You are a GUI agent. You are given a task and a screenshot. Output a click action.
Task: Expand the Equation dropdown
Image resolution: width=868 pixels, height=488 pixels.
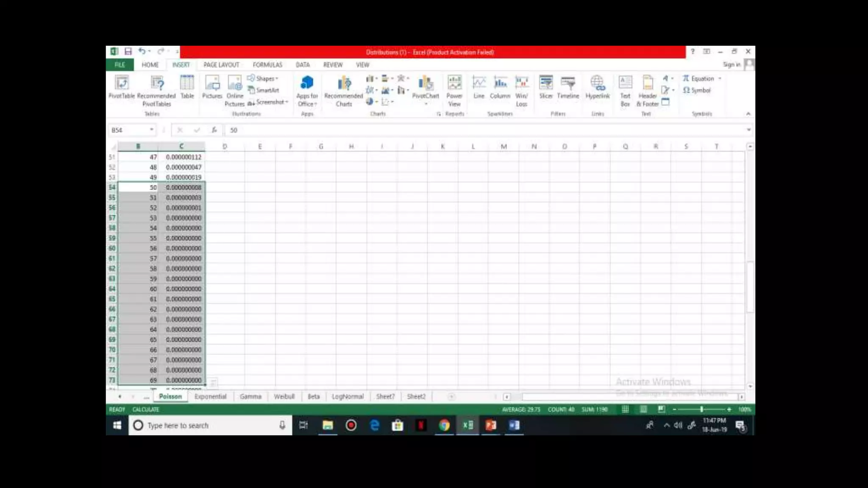[x=720, y=79]
